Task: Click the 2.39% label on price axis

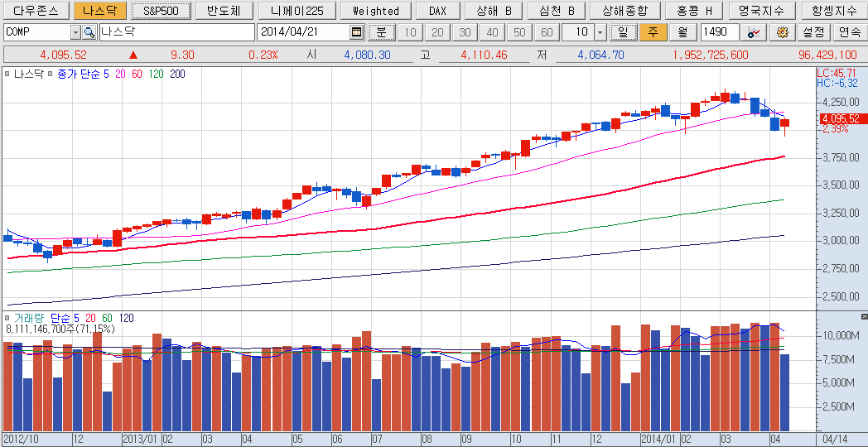Action: coord(836,129)
